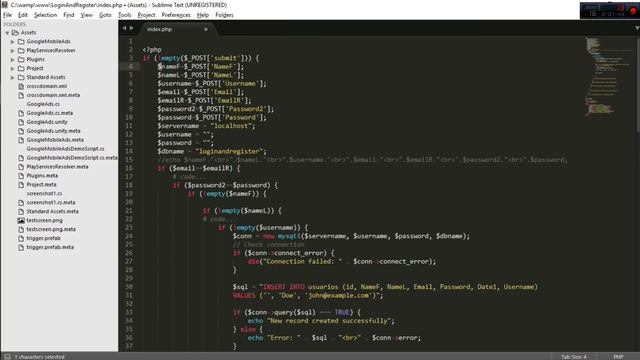This screenshot has width=640, height=360.
Task: Click the GoogleMobileAds folder icon
Action: tap(21, 42)
